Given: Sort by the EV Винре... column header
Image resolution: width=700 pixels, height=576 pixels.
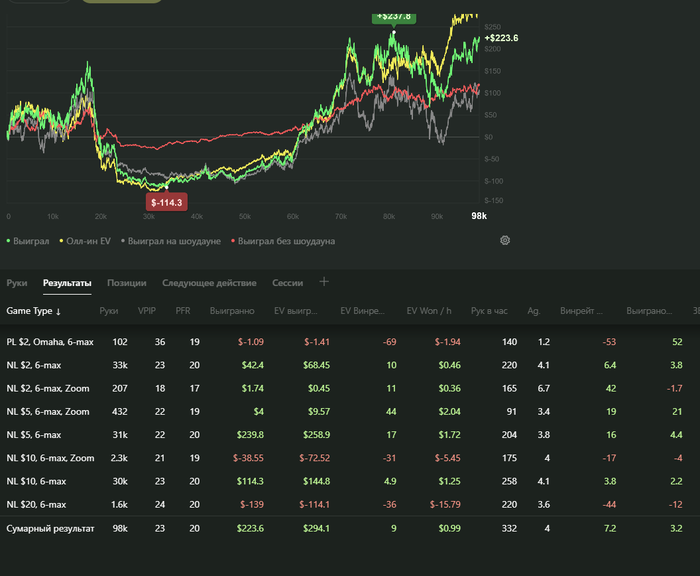Looking at the screenshot, I should 362,311.
